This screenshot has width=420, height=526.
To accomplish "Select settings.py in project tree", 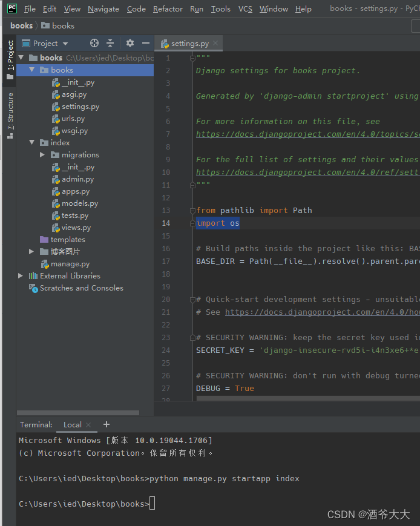I will [76, 107].
